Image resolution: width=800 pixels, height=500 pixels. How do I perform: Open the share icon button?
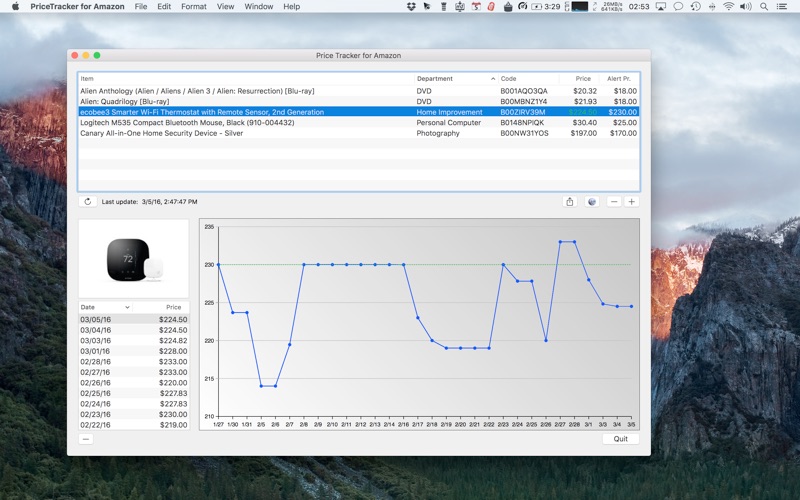tap(570, 202)
